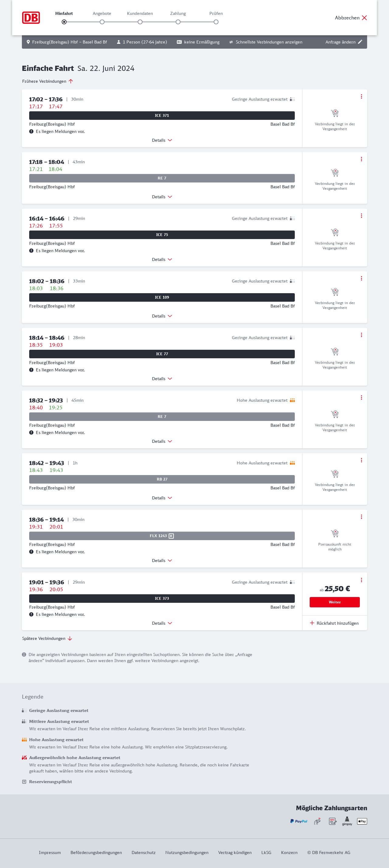Click the plus icon for Rückfahrt hinzufügen
389x868 pixels.
pos(312,623)
